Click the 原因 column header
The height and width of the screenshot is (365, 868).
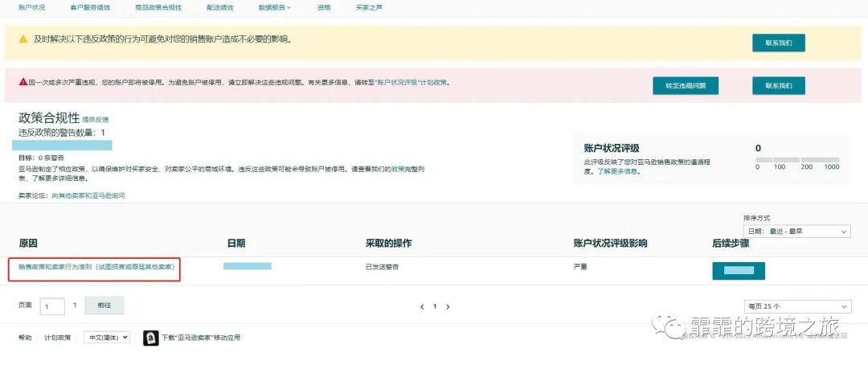[x=27, y=243]
